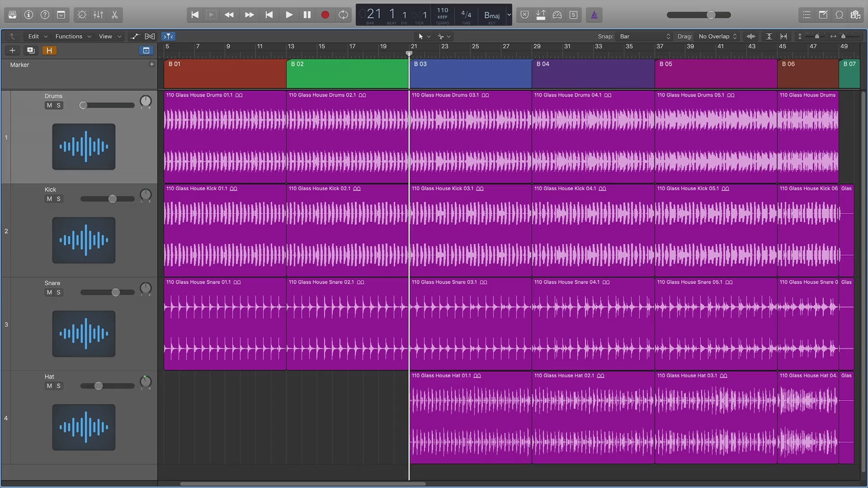Viewport: 868px width, 488px height.
Task: Click the Replace mode X icon
Action: [524, 15]
